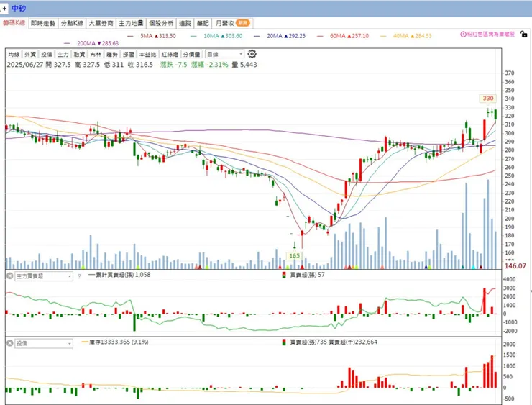The image size is (532, 405).
Task: Click the 146.07 axis value
Action: [x=515, y=266]
